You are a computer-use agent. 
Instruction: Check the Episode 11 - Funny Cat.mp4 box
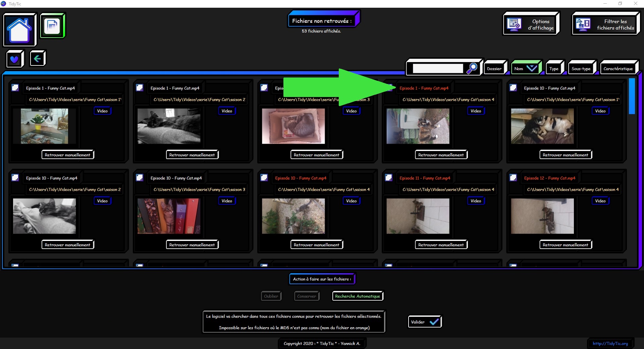point(389,178)
